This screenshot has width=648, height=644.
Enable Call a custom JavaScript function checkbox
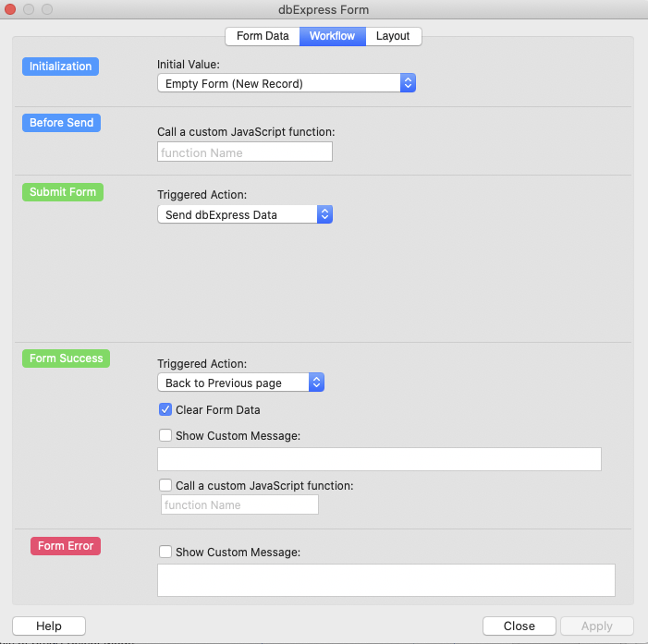tap(165, 484)
